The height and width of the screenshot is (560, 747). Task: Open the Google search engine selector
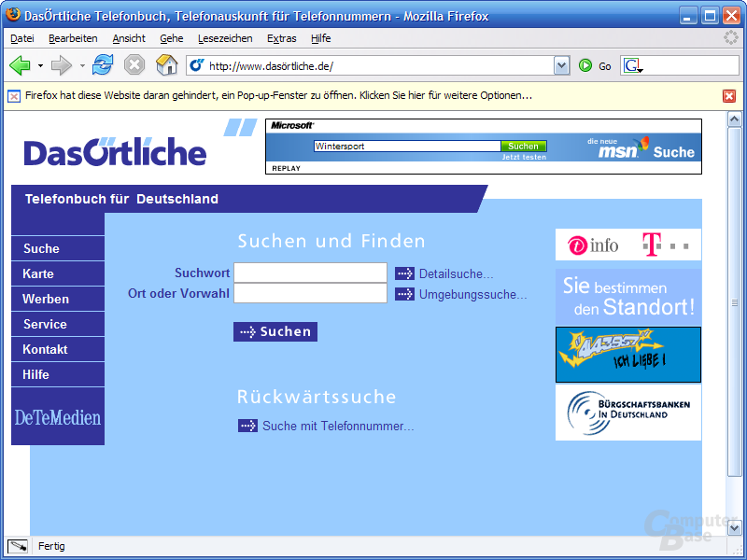pyautogui.click(x=633, y=65)
